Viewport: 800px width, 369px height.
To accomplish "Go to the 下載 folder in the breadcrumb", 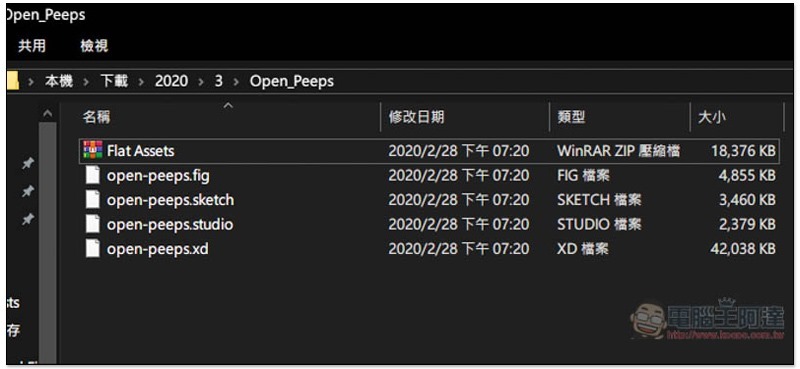I will click(x=114, y=81).
